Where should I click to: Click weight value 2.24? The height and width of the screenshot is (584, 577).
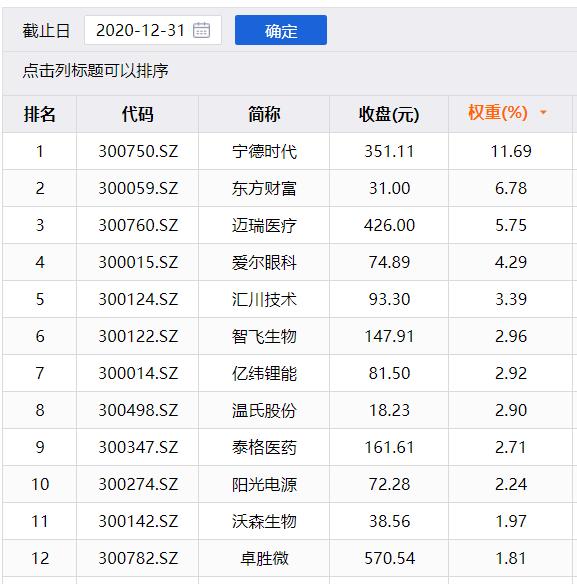click(511, 484)
